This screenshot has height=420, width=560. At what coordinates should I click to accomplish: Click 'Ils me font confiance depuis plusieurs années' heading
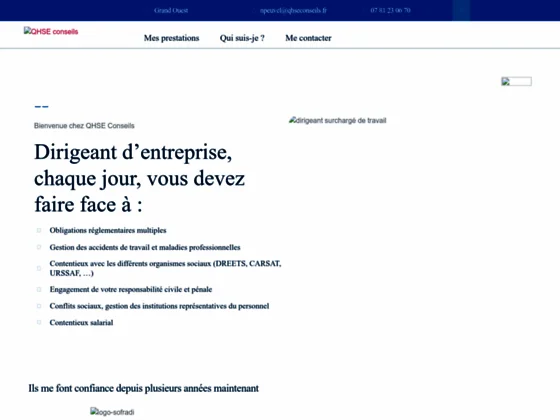click(144, 388)
